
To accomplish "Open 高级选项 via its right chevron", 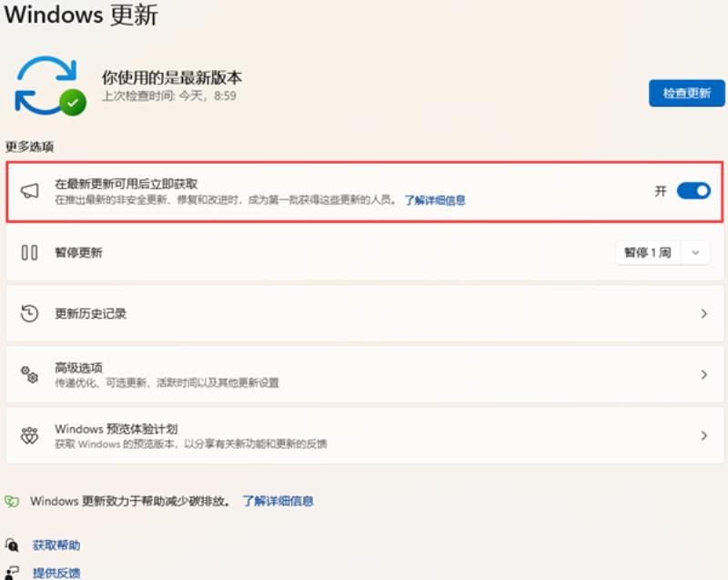I will [x=703, y=375].
